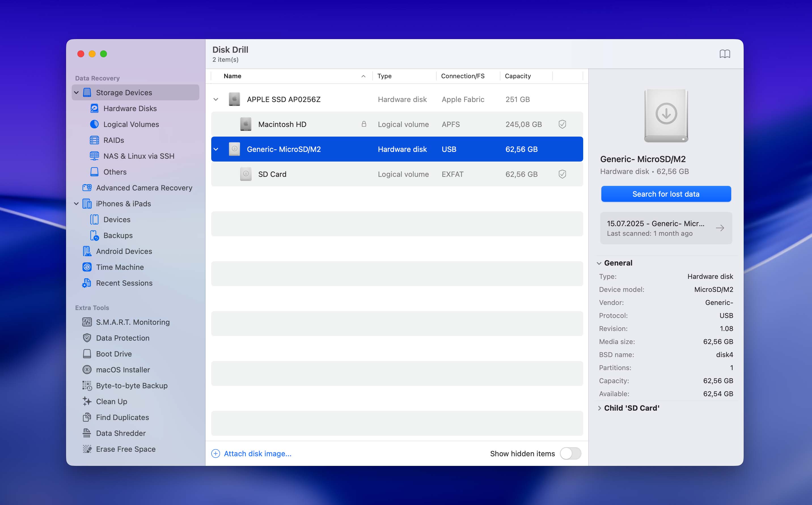Image resolution: width=812 pixels, height=505 pixels.
Task: Select the Find Duplicates icon
Action: [87, 417]
